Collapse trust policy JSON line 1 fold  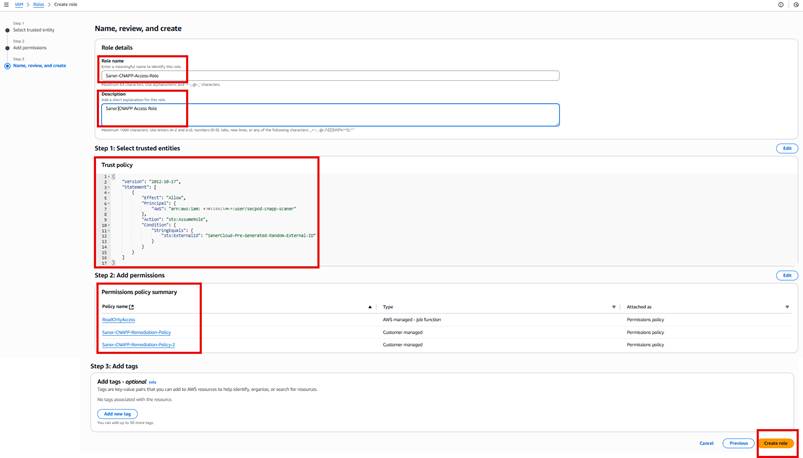108,177
